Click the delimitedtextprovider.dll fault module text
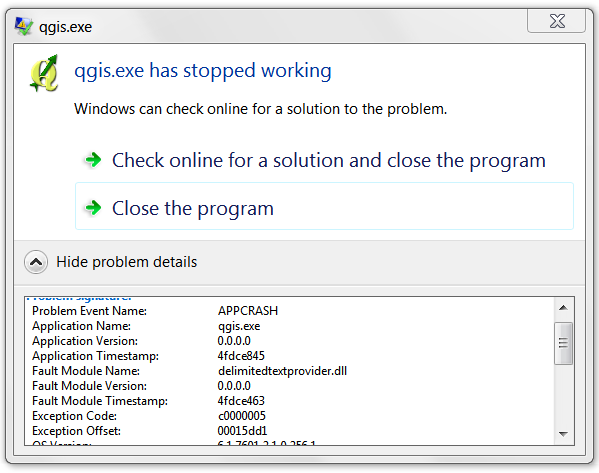599x473 pixels. pos(282,371)
